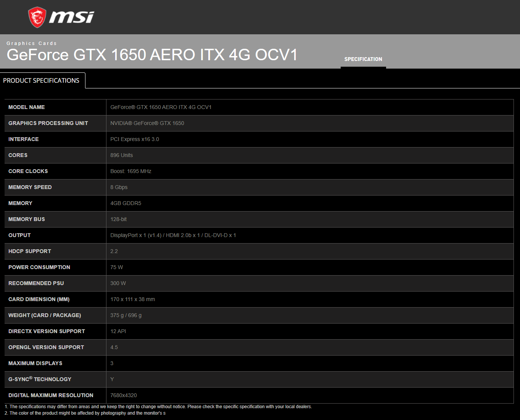Click the DisplayPort / HDMI / DVI output value
Image resolution: width=520 pixels, height=420 pixels.
tap(173, 235)
